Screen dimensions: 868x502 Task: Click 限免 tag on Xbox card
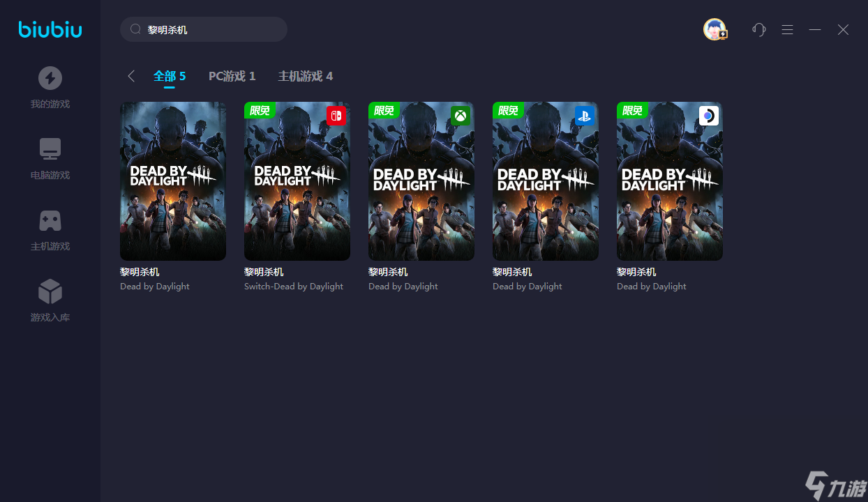point(384,110)
